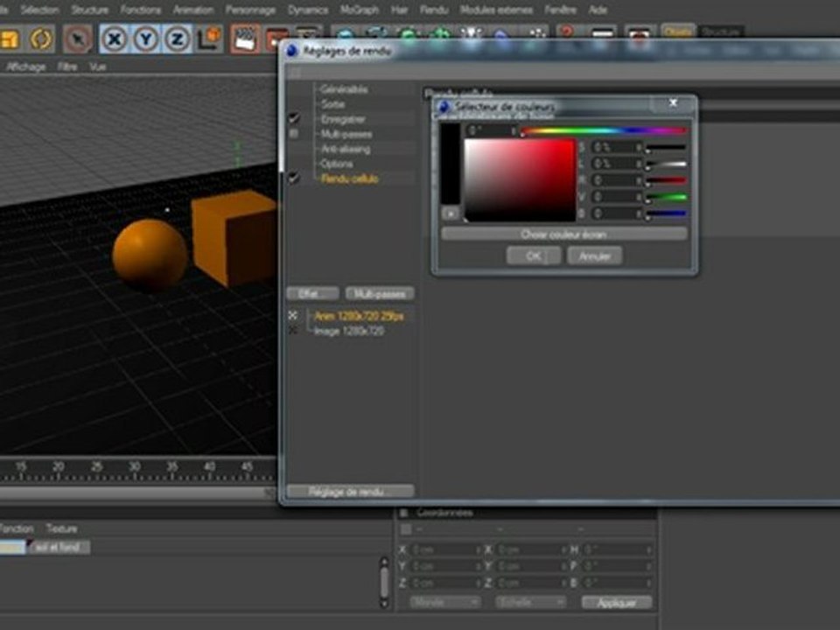Open the viewport Affichage menu
This screenshot has height=630, width=840.
click(25, 66)
